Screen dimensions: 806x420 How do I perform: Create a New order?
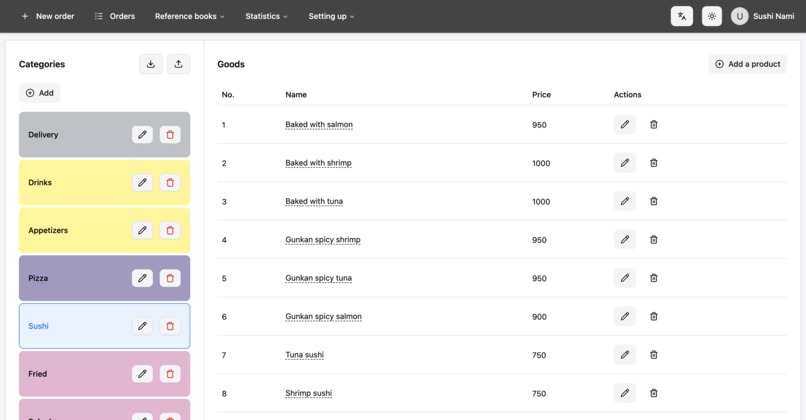(48, 16)
